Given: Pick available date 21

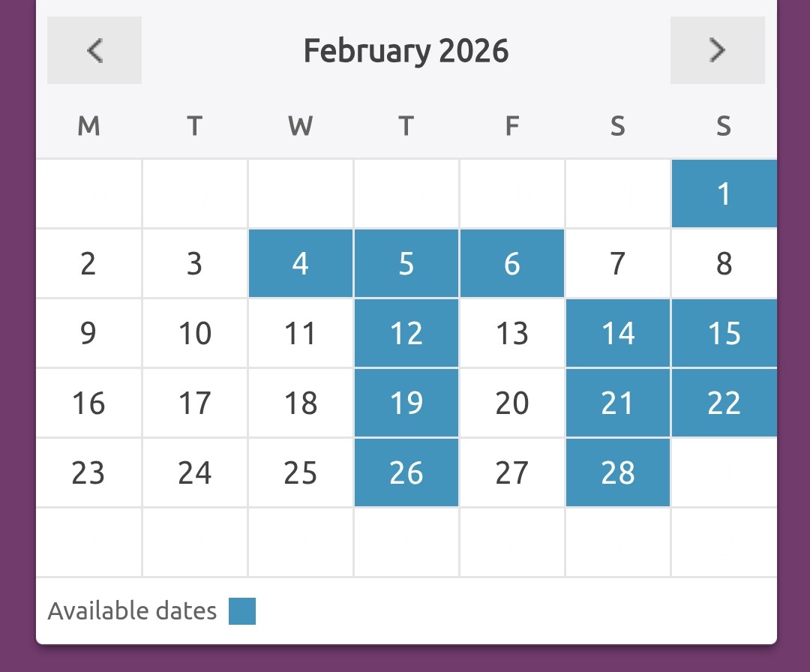Looking at the screenshot, I should [618, 403].
